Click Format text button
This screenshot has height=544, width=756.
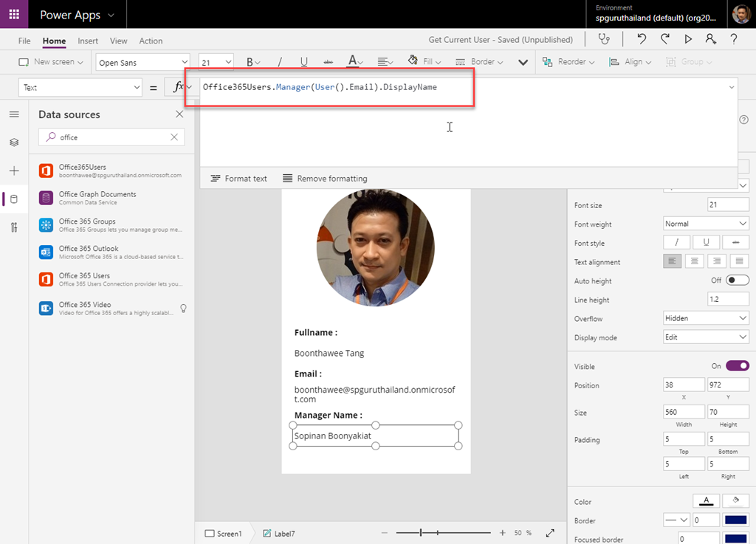[x=238, y=179]
